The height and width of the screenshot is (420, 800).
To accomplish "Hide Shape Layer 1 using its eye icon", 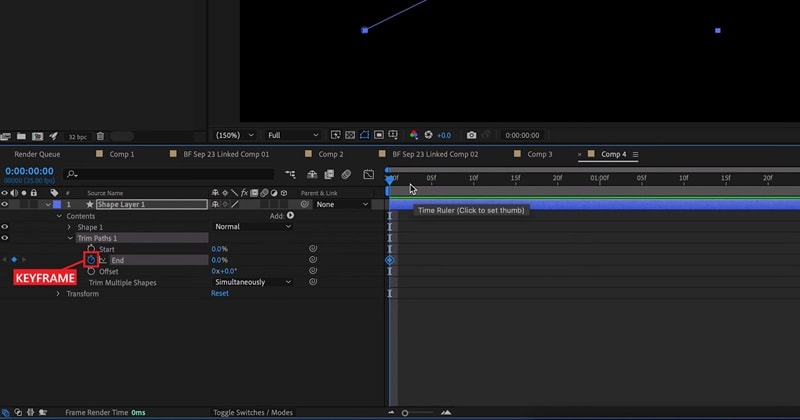I will (5, 204).
